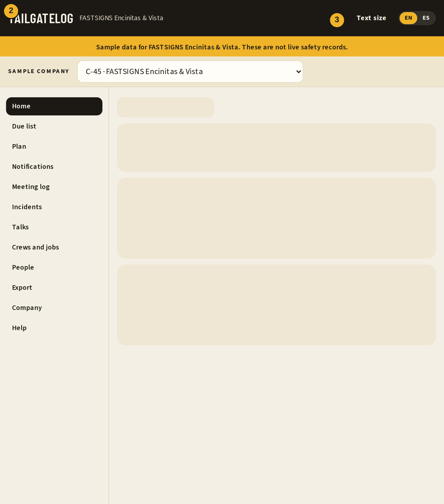Image resolution: width=444 pixels, height=504 pixels.
Task: Open the Meeting log page
Action: pyautogui.click(x=54, y=187)
